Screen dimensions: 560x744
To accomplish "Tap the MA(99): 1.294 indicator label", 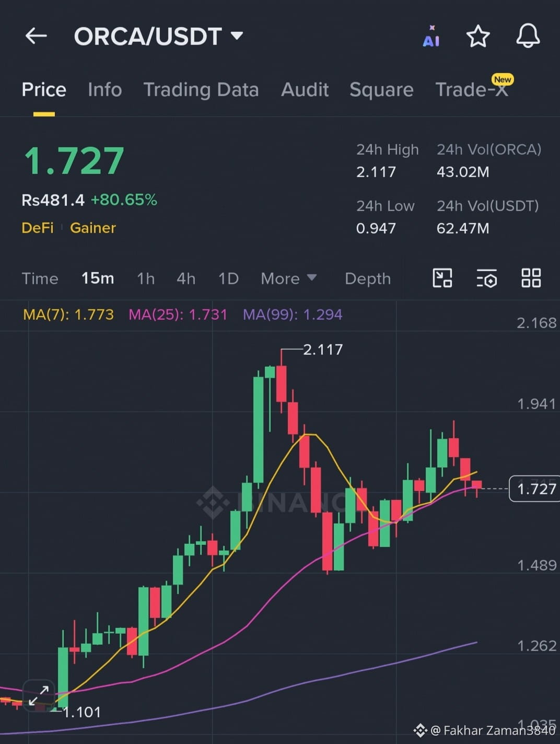I will [x=293, y=315].
